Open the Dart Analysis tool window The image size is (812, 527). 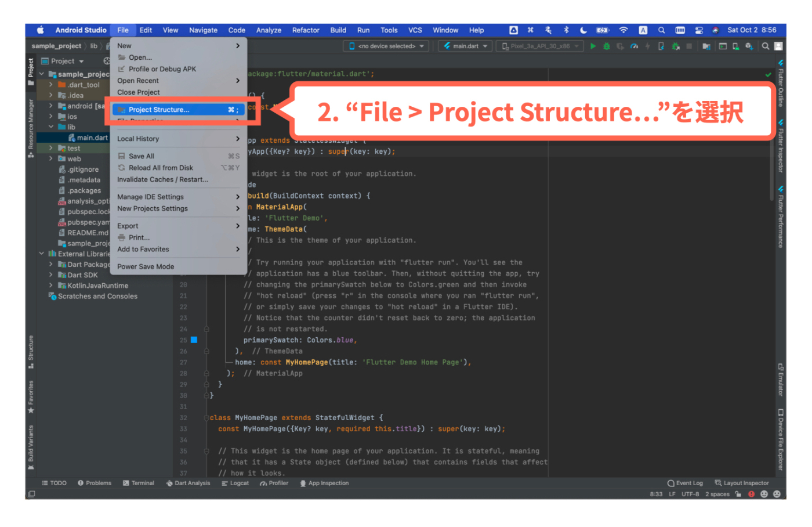[188, 483]
